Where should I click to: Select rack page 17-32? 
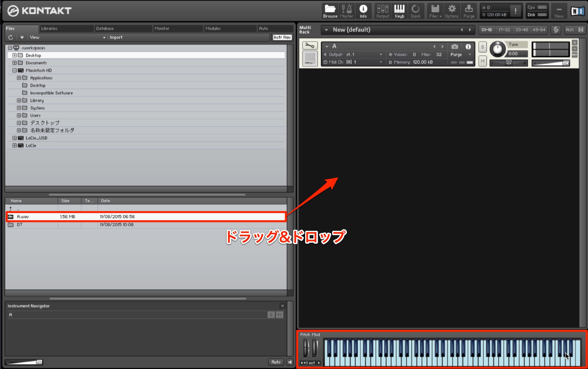point(504,30)
